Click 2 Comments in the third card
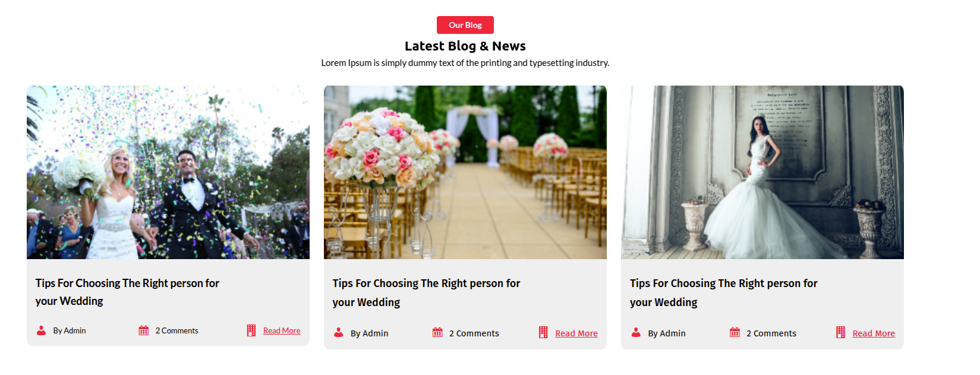This screenshot has height=375, width=980. pyautogui.click(x=771, y=333)
